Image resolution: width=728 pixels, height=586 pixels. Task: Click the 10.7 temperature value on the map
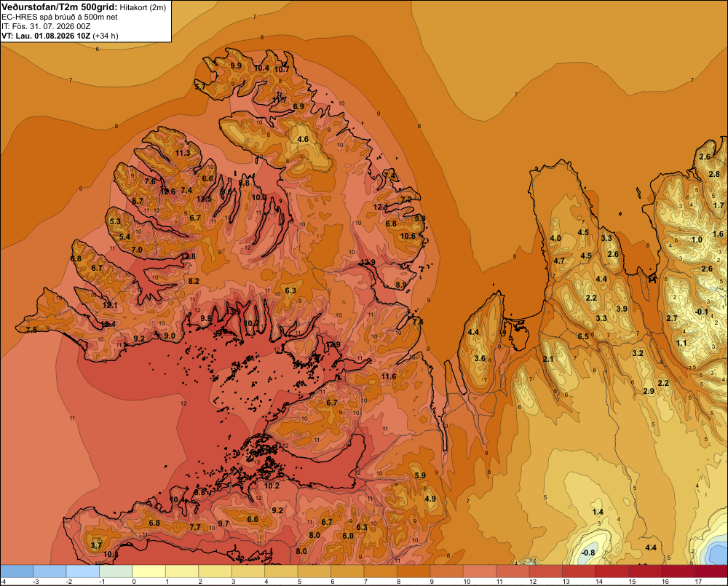(x=282, y=69)
